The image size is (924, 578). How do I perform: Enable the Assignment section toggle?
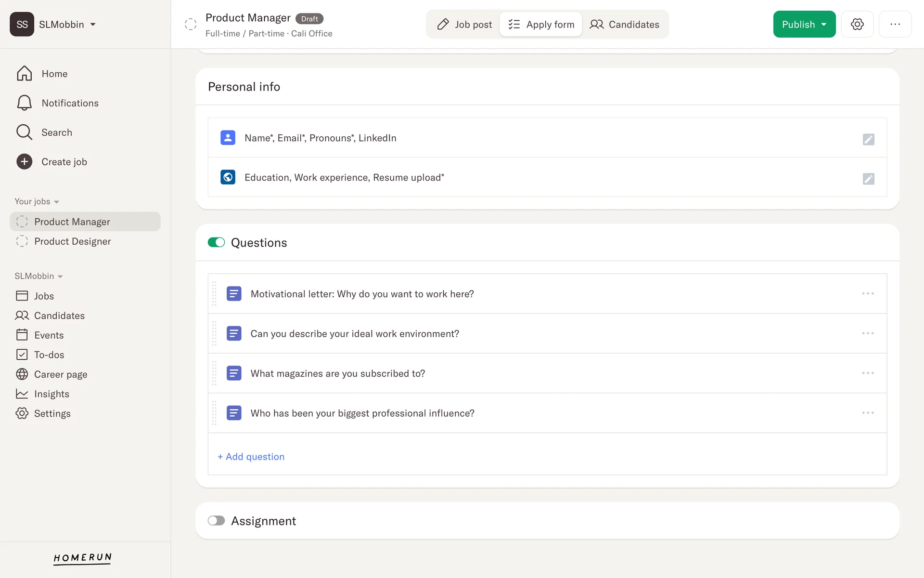[x=216, y=521]
